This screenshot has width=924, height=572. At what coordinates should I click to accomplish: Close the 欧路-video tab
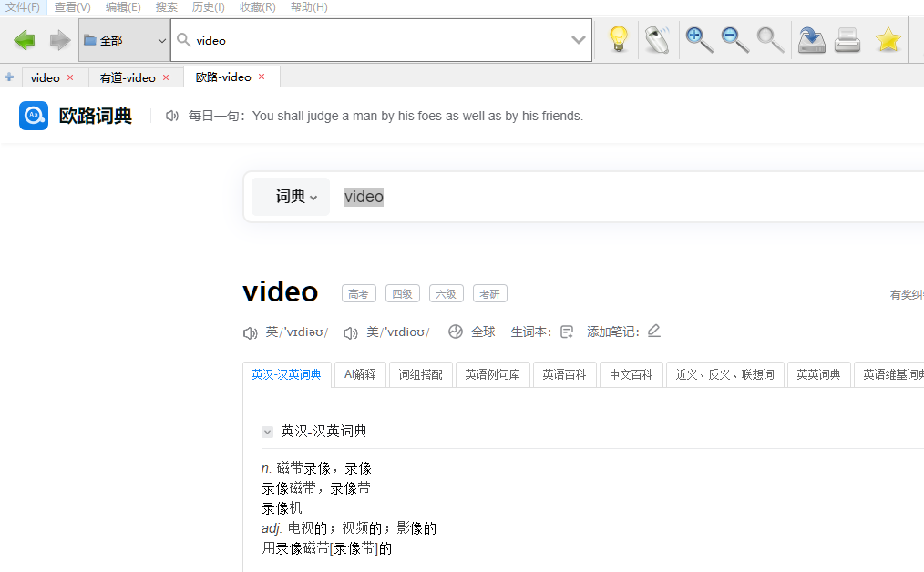click(262, 77)
